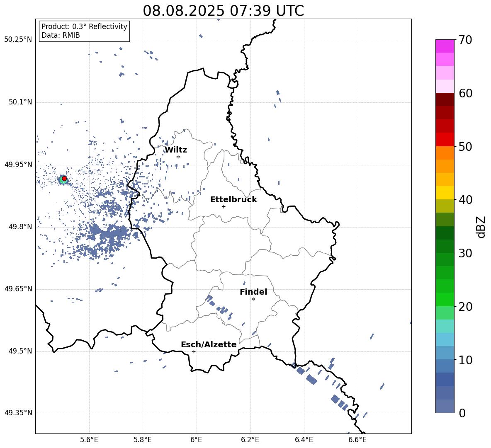
Task: Pick the dark maroon colorbar swatch below 60
Action: (445, 99)
